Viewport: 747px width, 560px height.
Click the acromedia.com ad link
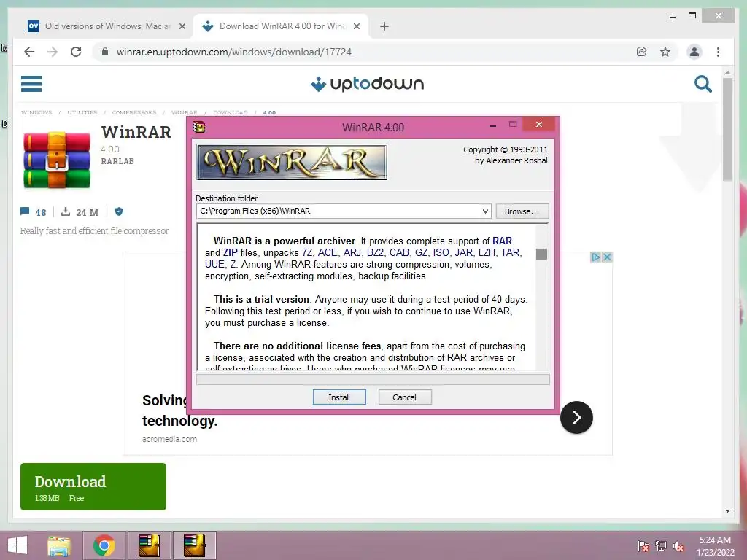pos(169,439)
